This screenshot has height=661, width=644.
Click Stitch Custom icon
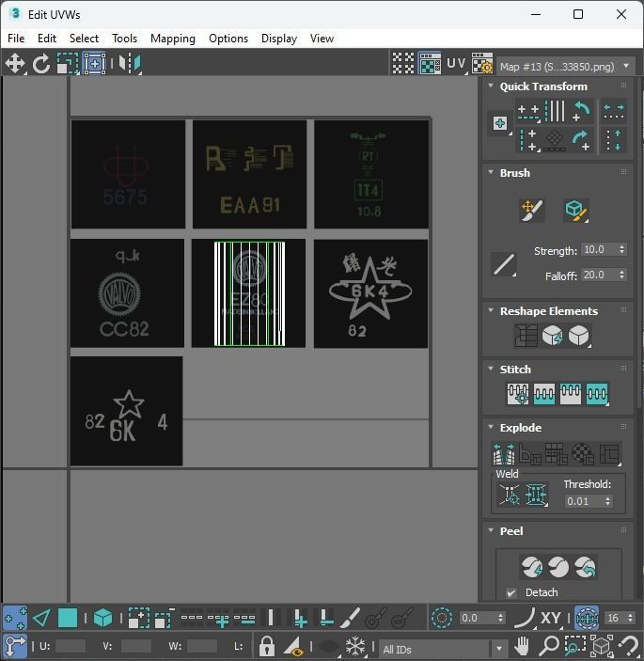pos(597,394)
